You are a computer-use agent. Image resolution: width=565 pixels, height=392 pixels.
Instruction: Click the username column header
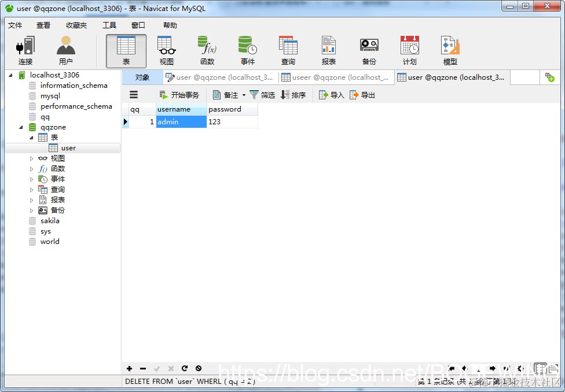[x=181, y=109]
